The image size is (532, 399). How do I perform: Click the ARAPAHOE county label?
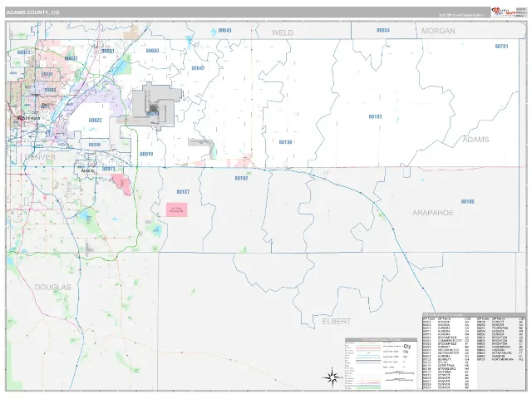pyautogui.click(x=432, y=213)
